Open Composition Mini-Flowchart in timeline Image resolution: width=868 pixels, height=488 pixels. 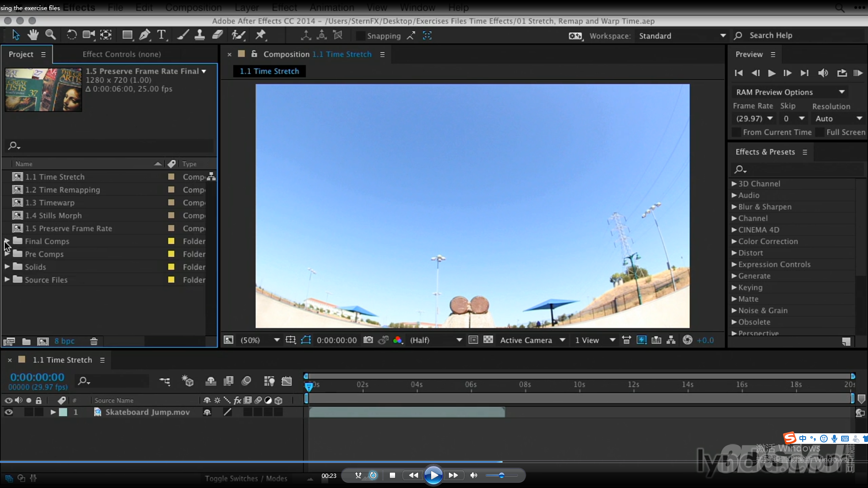point(165,381)
